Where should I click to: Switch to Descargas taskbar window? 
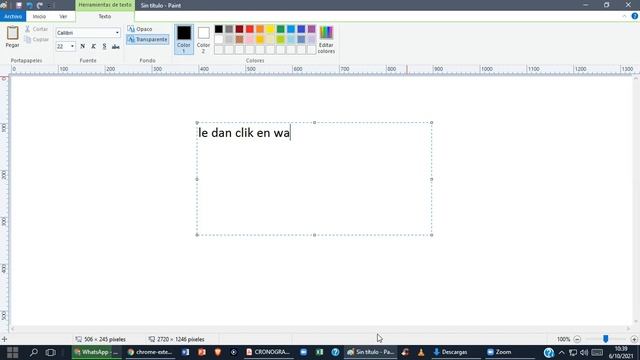coord(450,352)
